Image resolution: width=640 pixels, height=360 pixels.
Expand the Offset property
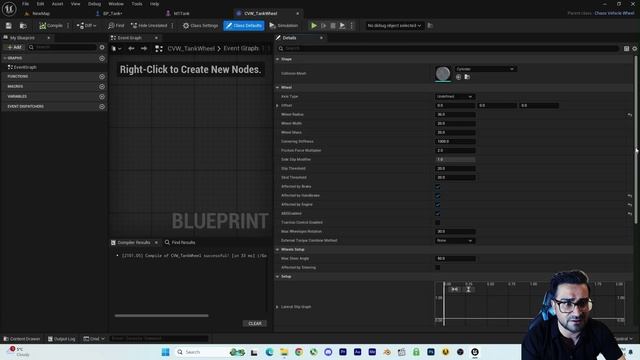point(278,106)
